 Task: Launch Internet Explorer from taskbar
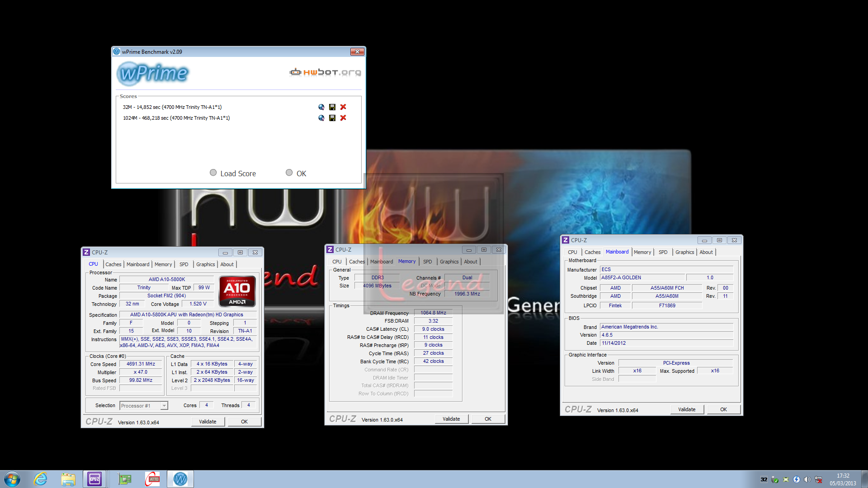pos(41,479)
